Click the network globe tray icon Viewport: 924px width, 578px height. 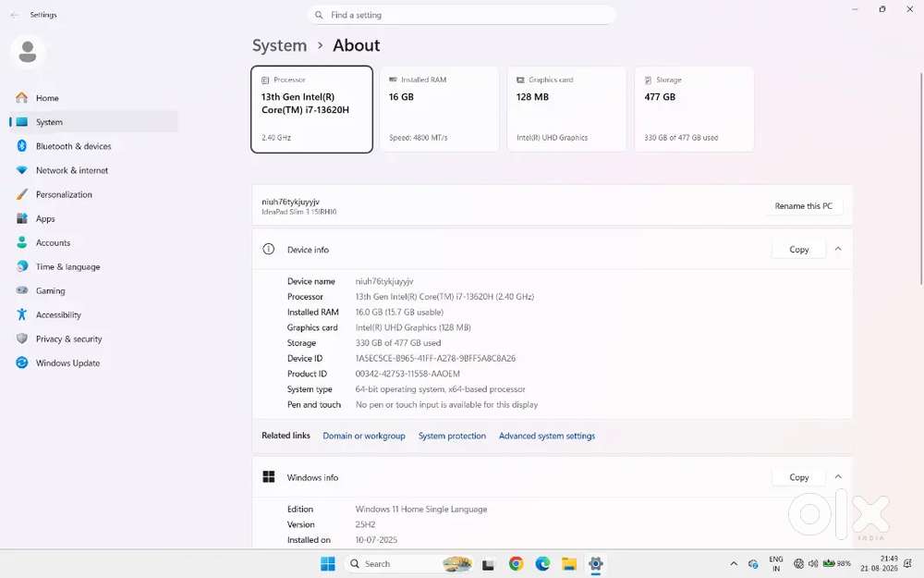(798, 564)
